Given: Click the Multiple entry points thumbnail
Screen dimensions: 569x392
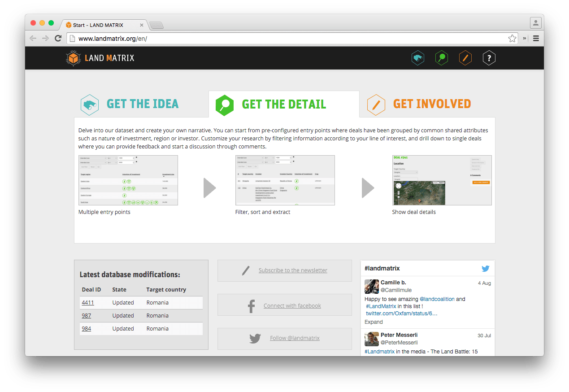Looking at the screenshot, I should [128, 180].
